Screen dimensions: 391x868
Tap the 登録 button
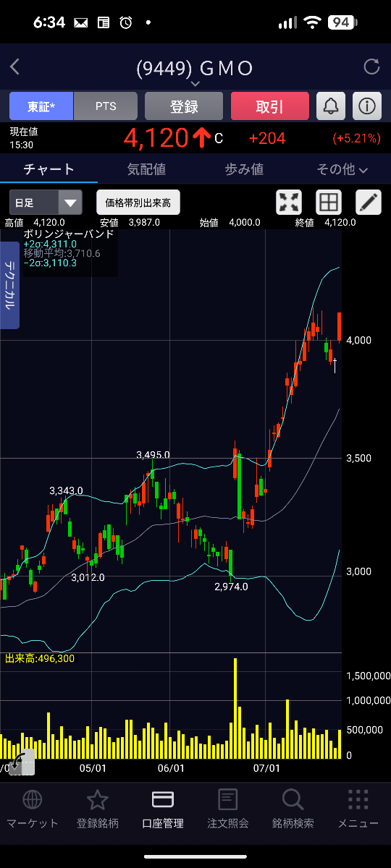point(184,106)
